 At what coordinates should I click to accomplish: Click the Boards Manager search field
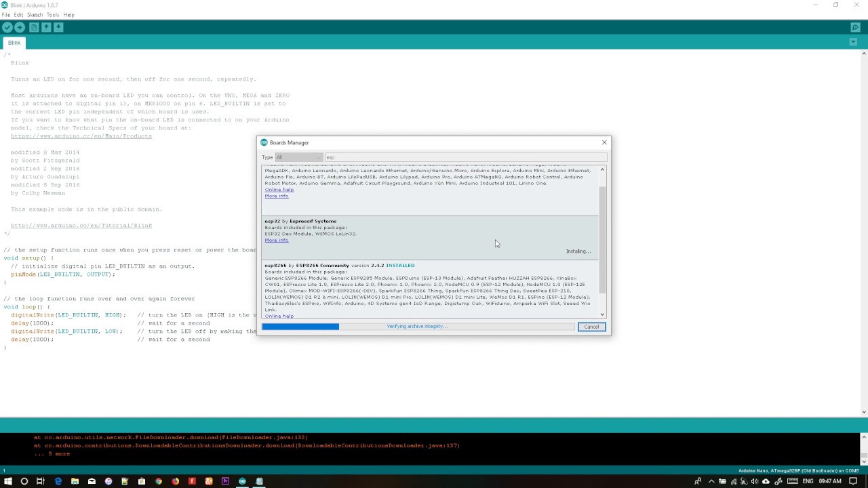466,157
